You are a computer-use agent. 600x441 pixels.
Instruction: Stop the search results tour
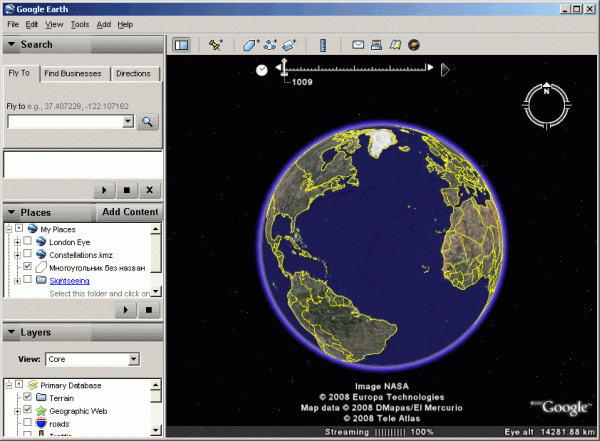pos(127,190)
